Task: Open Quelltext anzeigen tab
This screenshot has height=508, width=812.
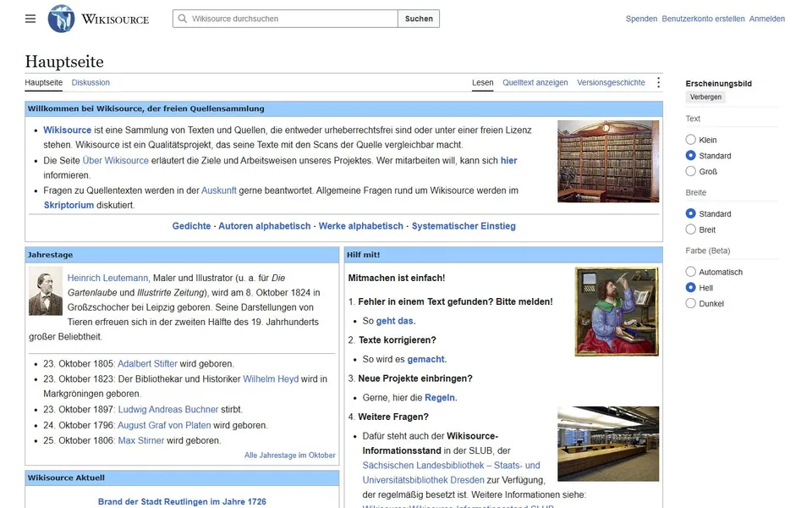Action: [x=535, y=82]
